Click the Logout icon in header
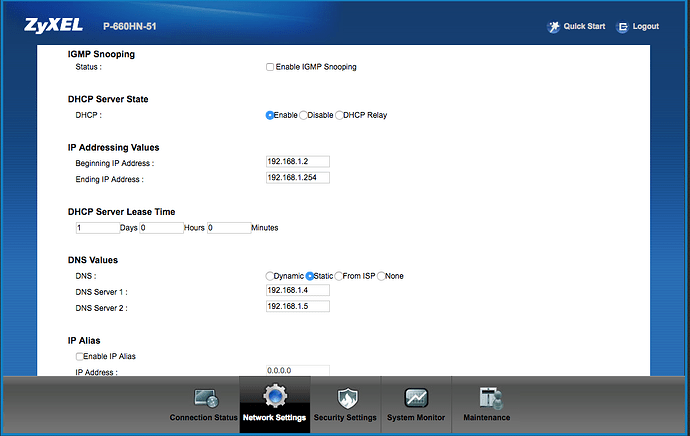Viewport: 690px width, 436px height. point(624,26)
